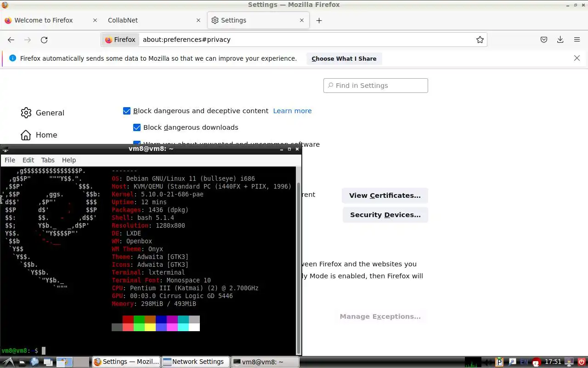Image resolution: width=588 pixels, height=368 pixels.
Task: Bookmark this page with the star icon
Action: 480,40
